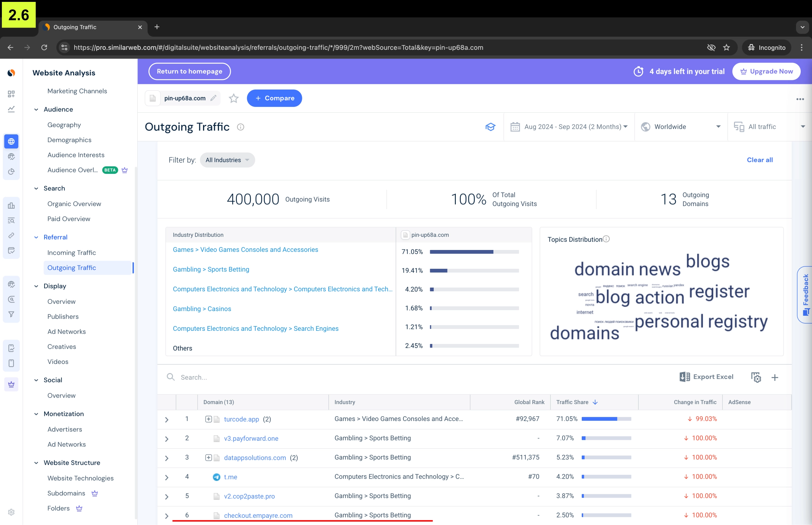Click the Topics Distribution info icon

click(606, 239)
